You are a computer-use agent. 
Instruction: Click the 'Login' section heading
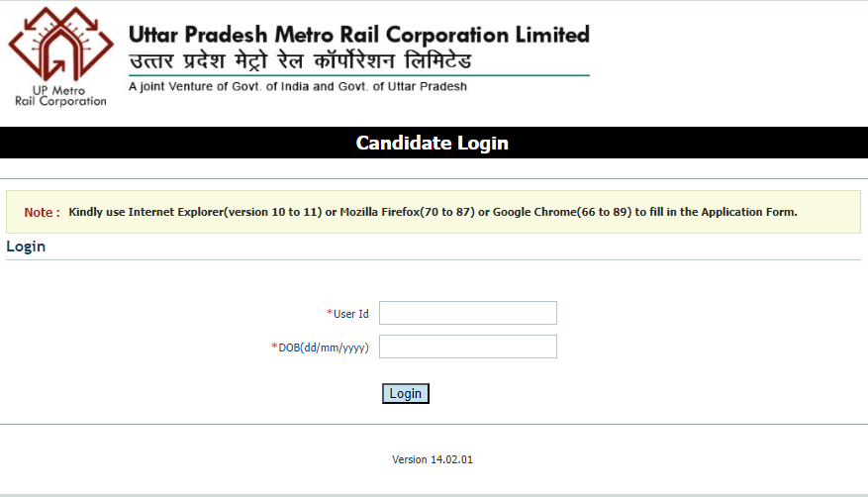[26, 247]
